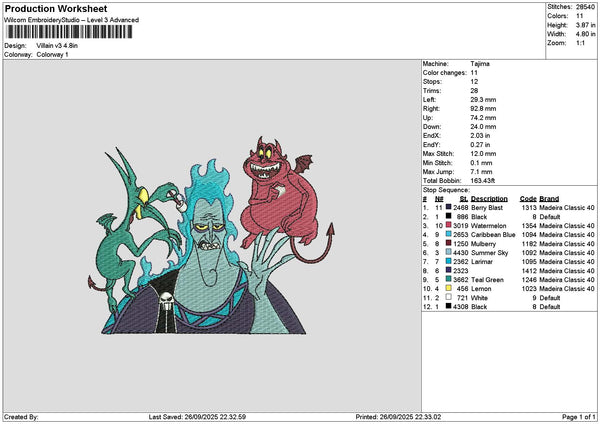The image size is (600, 424).
Task: Click the 'Brand' column header
Action: coord(549,199)
